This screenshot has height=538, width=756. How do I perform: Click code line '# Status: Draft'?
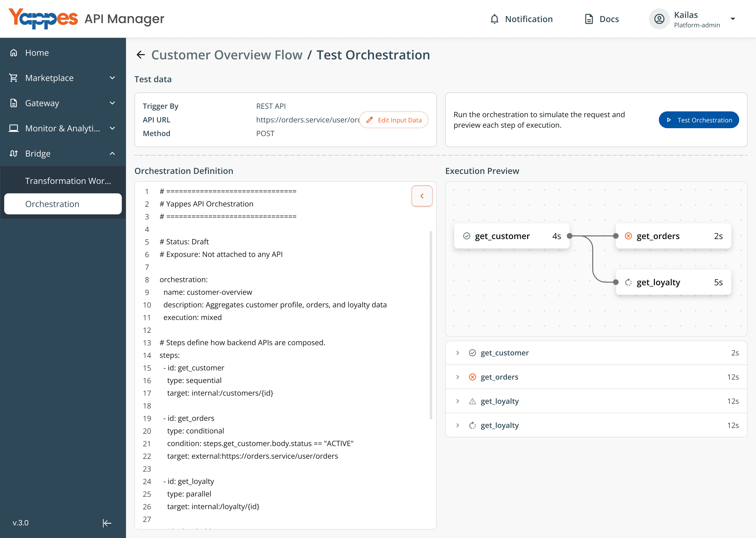(x=184, y=242)
